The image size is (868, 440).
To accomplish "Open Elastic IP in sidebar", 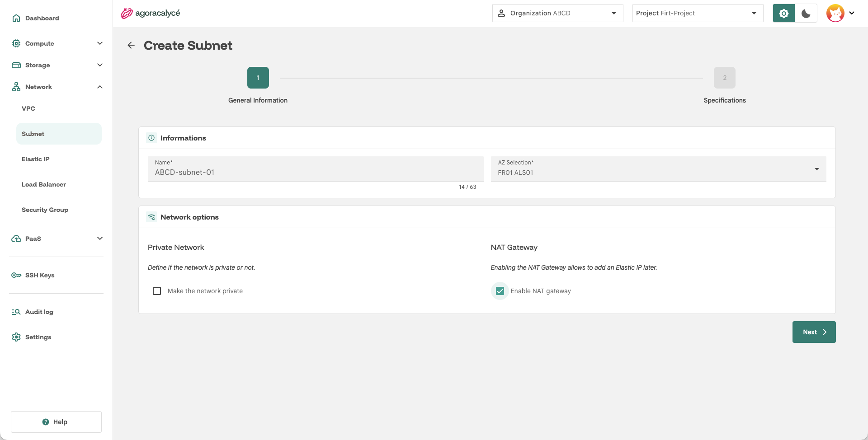I will [59, 159].
